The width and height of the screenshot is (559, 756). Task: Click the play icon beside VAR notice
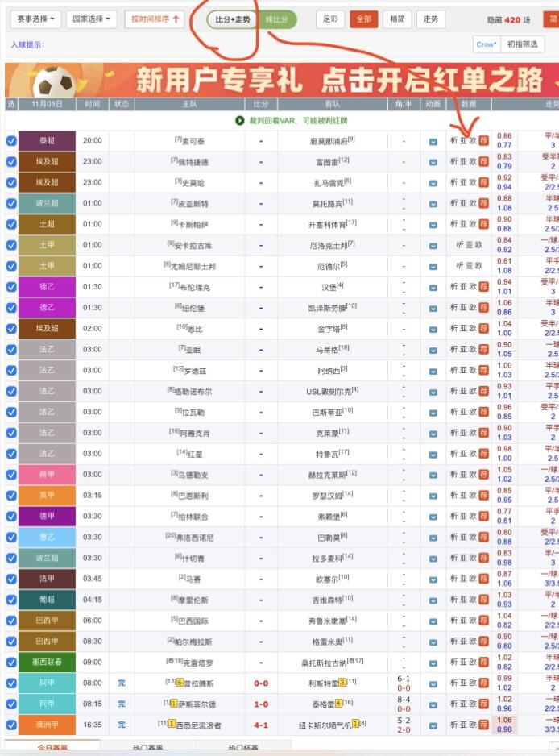tap(240, 120)
